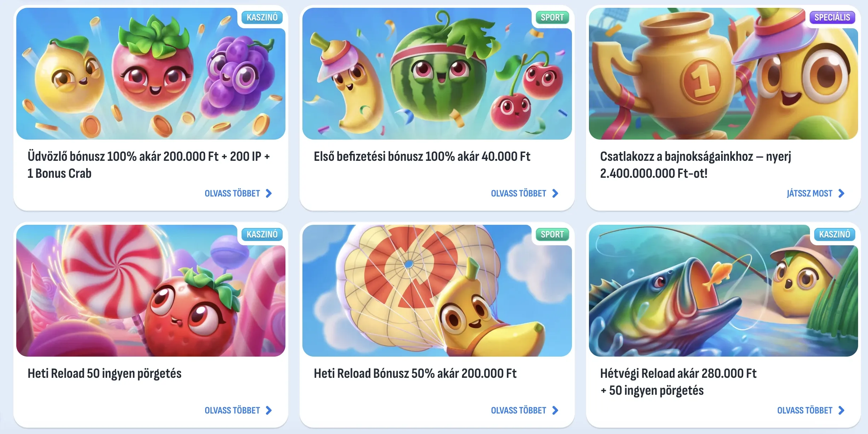This screenshot has height=434, width=868.
Task: Click the JÁTSSZ MOST link
Action: coord(809,193)
